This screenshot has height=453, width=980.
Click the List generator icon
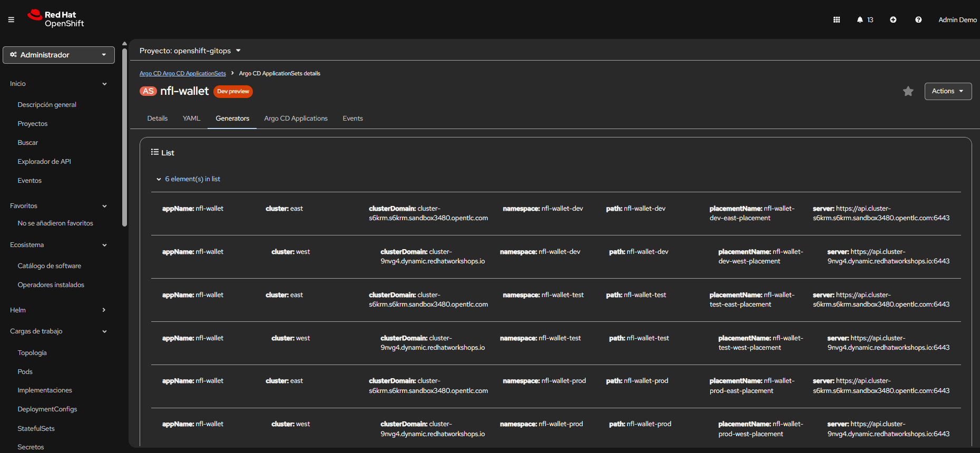pyautogui.click(x=154, y=152)
